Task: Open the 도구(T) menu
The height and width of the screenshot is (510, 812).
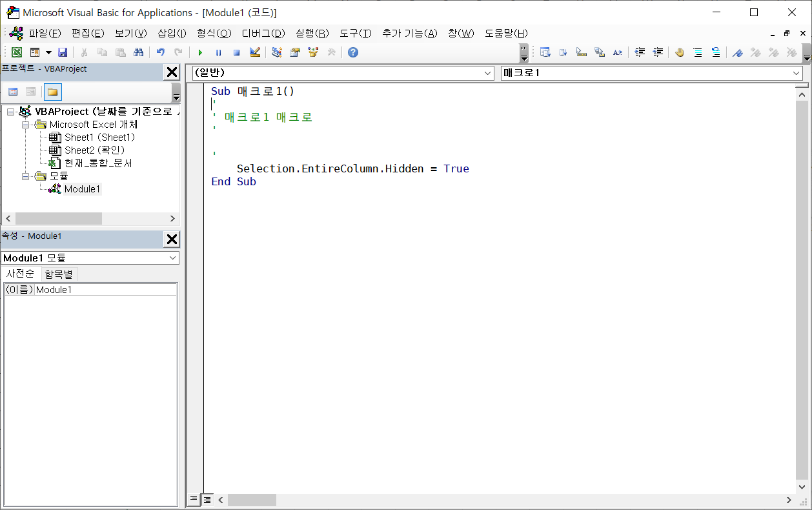Action: (356, 33)
